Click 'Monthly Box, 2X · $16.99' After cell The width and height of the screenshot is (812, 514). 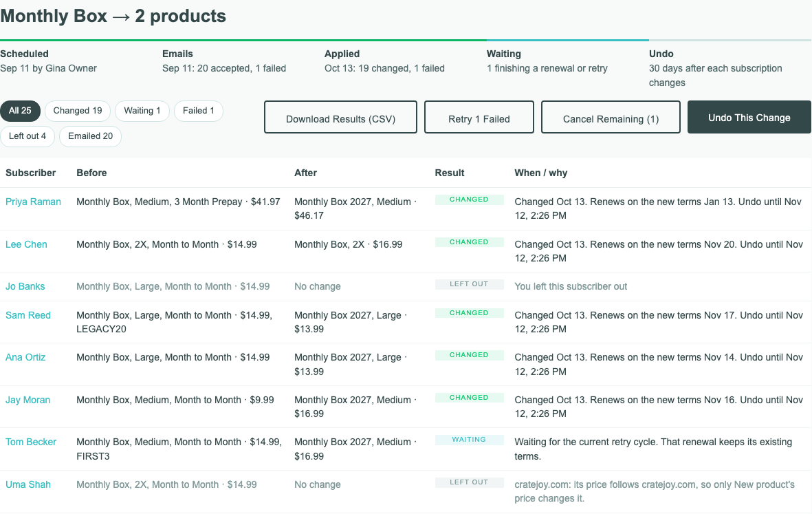(348, 244)
